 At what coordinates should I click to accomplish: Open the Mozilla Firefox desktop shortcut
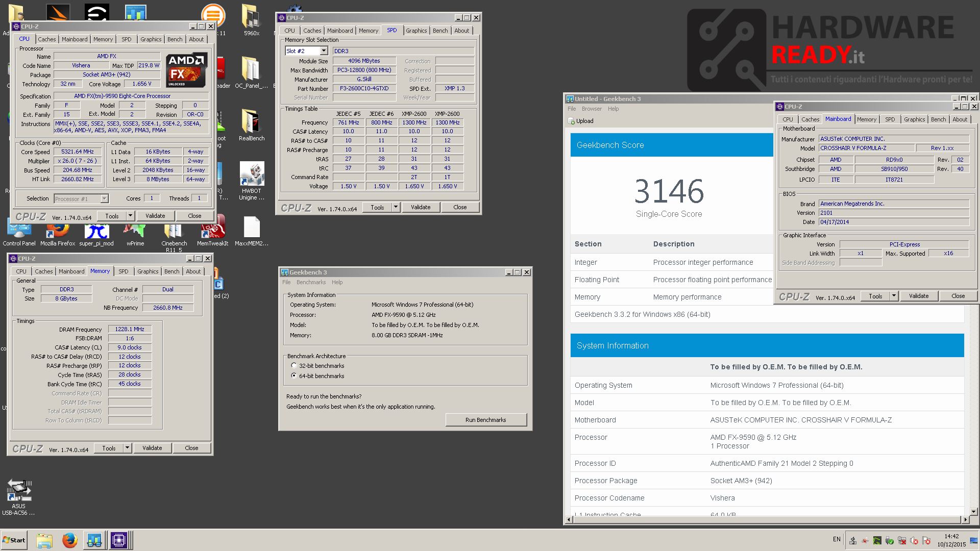pos(58,235)
